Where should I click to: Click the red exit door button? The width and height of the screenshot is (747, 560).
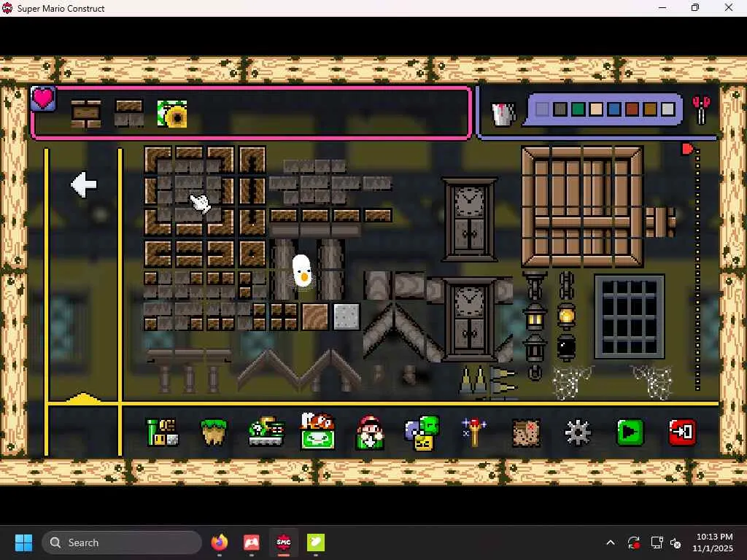pyautogui.click(x=683, y=432)
